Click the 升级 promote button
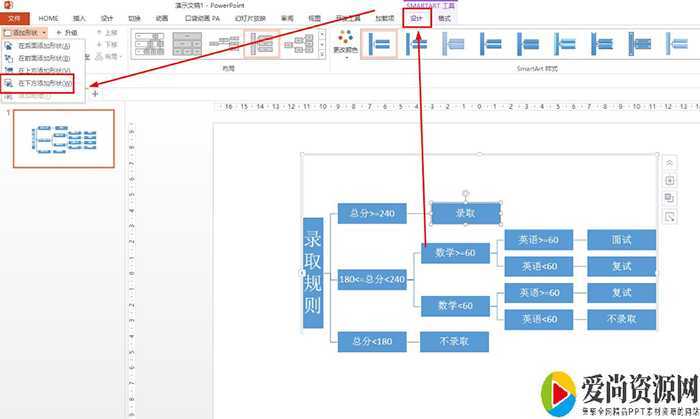700x419 pixels. coord(68,33)
